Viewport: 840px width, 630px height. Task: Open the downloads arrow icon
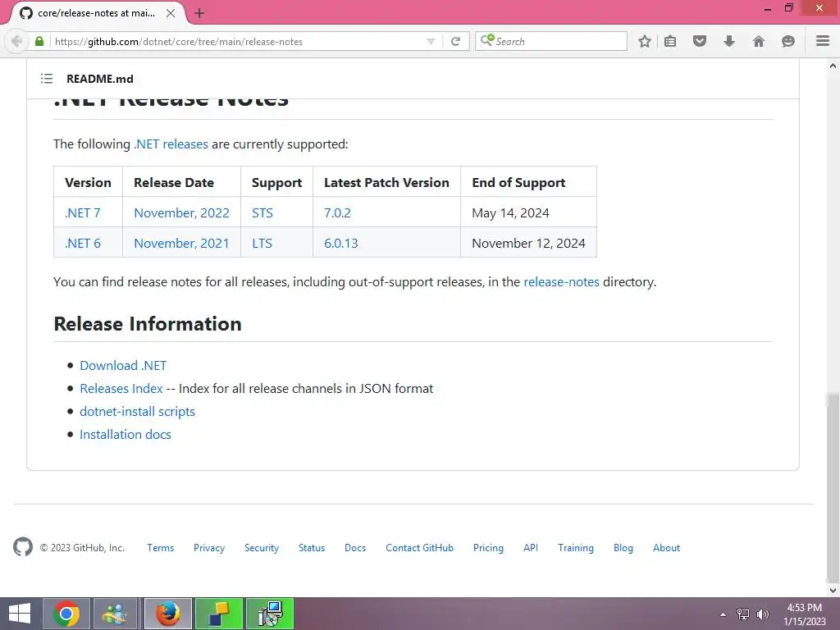728,41
